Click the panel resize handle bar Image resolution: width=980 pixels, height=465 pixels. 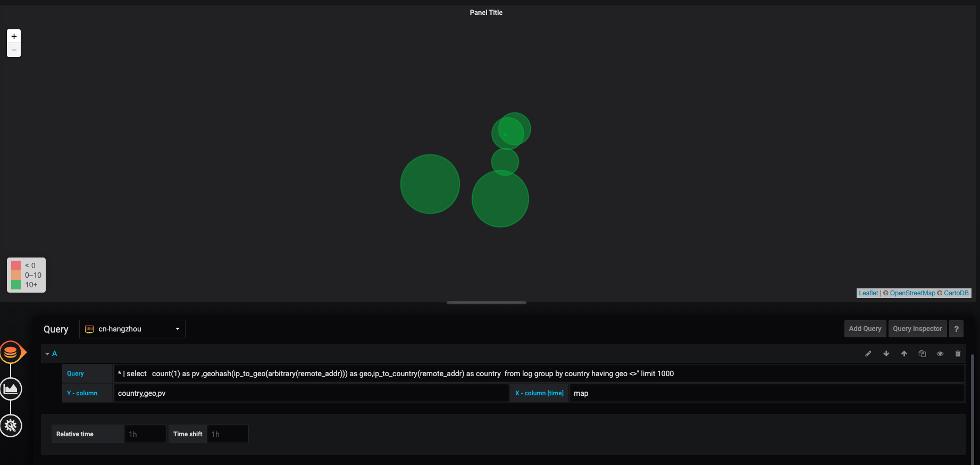pyautogui.click(x=487, y=303)
